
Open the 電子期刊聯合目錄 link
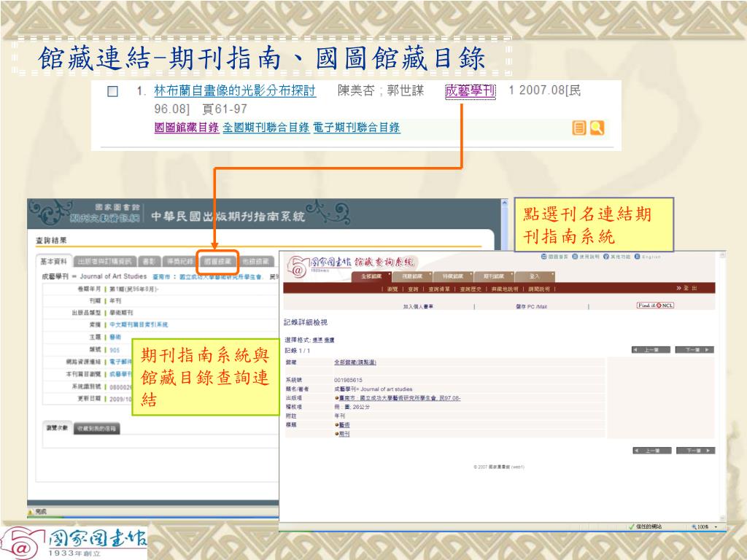point(356,128)
